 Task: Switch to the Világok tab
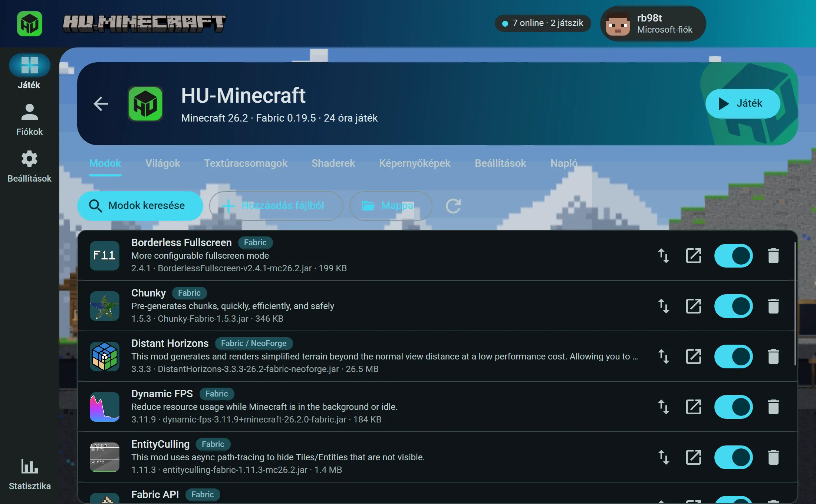(163, 163)
